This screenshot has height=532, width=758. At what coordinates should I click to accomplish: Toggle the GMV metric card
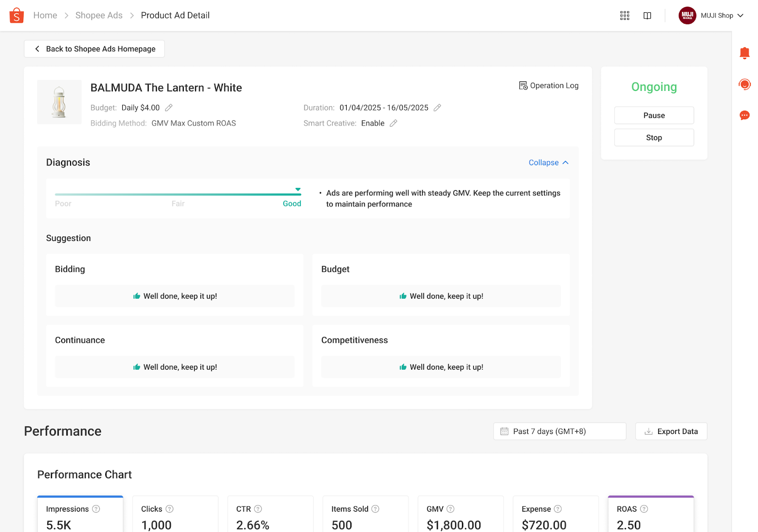[x=461, y=514]
